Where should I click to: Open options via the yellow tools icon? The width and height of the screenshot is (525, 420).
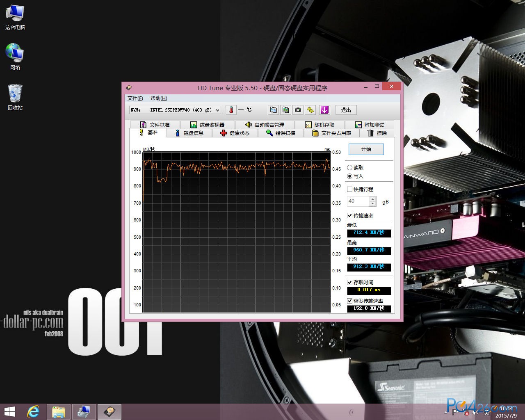[x=310, y=110]
